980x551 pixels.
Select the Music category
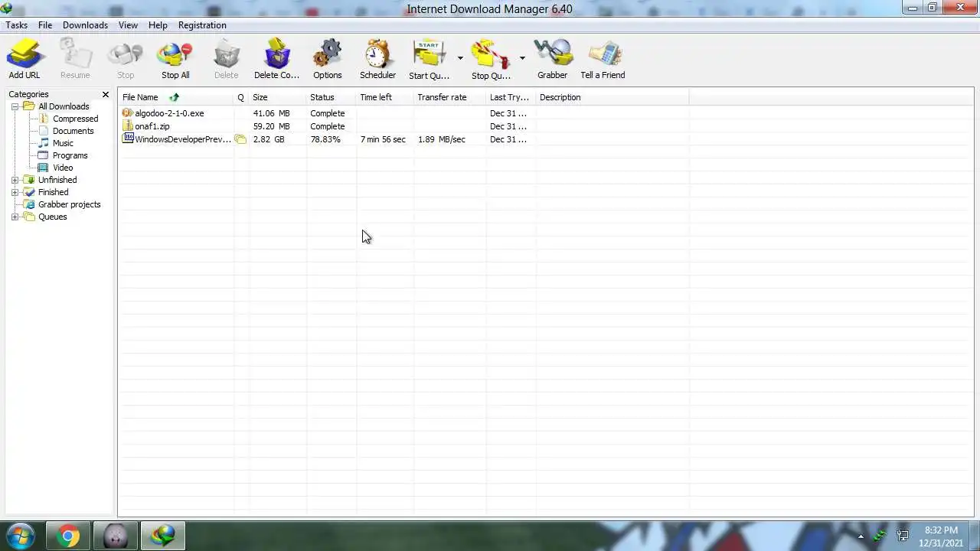[63, 143]
